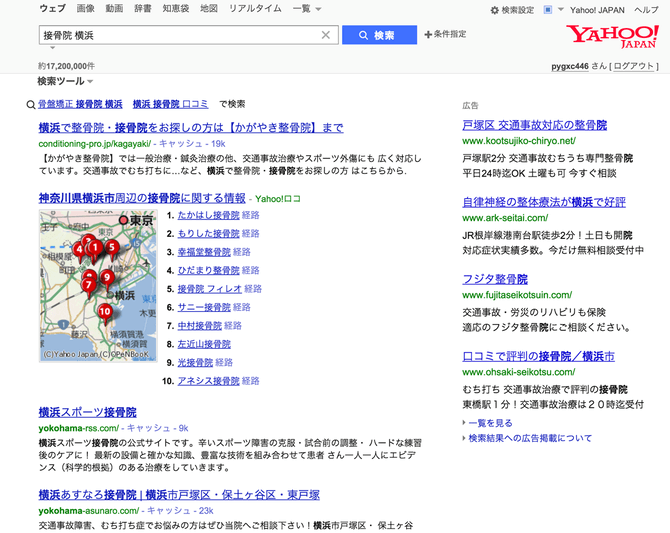The height and width of the screenshot is (533, 670).
Task: Open the フジタ整骨院 ad link
Action: pyautogui.click(x=495, y=279)
